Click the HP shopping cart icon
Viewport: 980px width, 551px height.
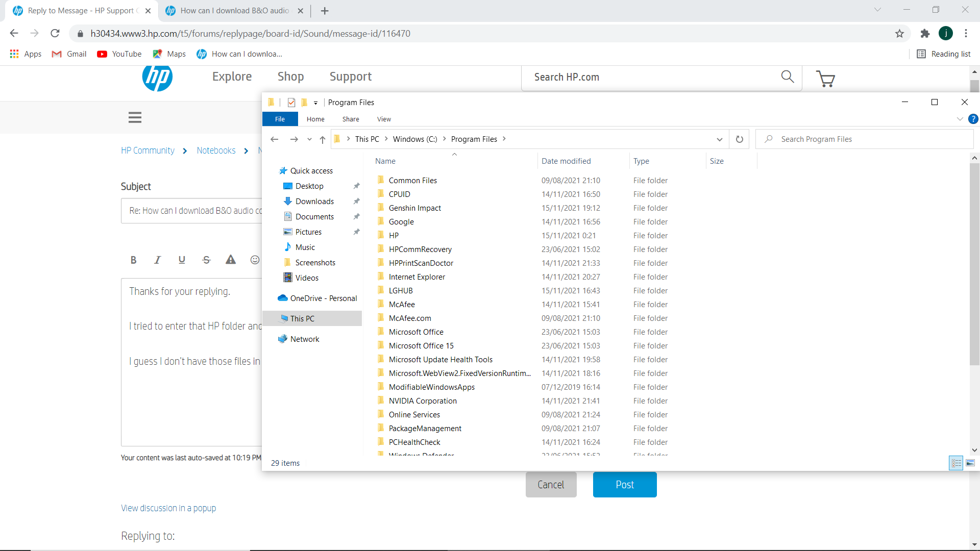click(825, 79)
